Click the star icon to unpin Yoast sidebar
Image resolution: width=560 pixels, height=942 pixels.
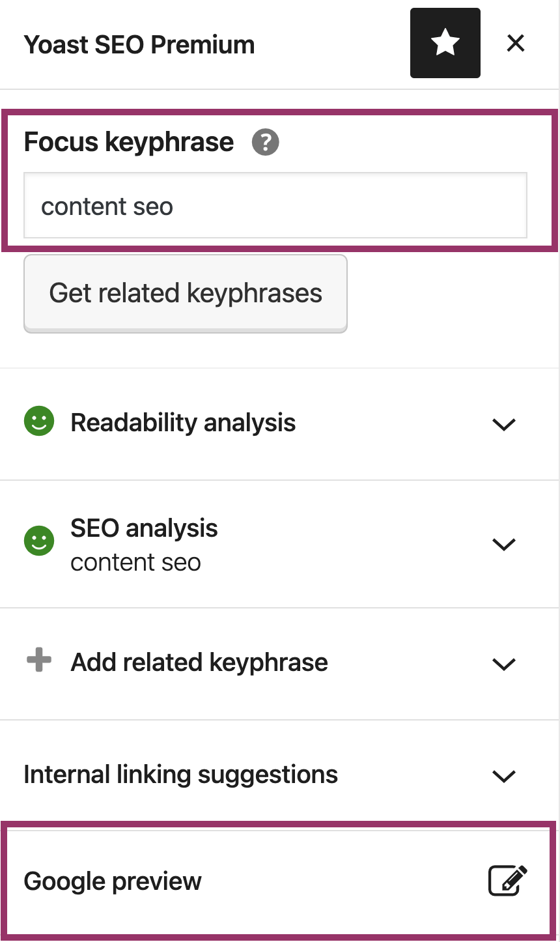pyautogui.click(x=445, y=43)
